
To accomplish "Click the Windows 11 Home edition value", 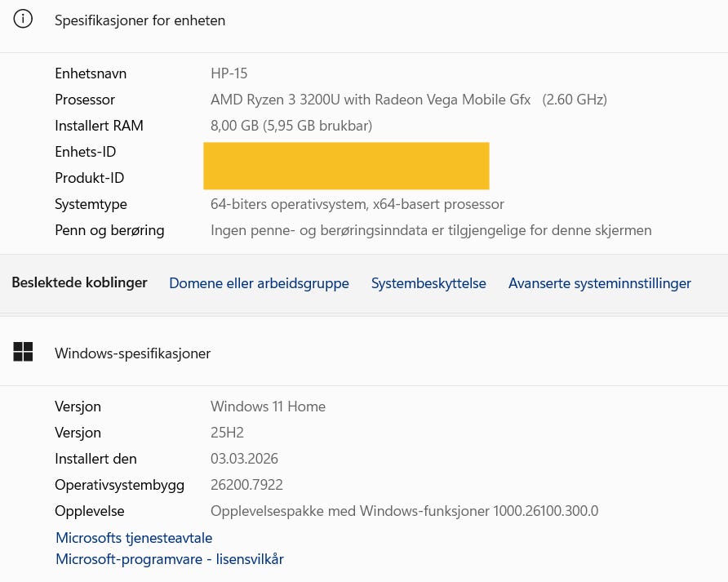I will pos(268,407).
